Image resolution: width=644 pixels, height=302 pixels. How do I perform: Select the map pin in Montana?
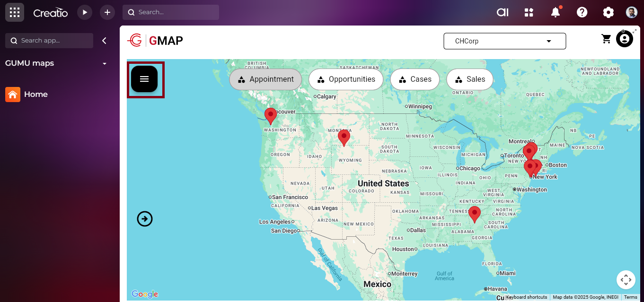[344, 138]
